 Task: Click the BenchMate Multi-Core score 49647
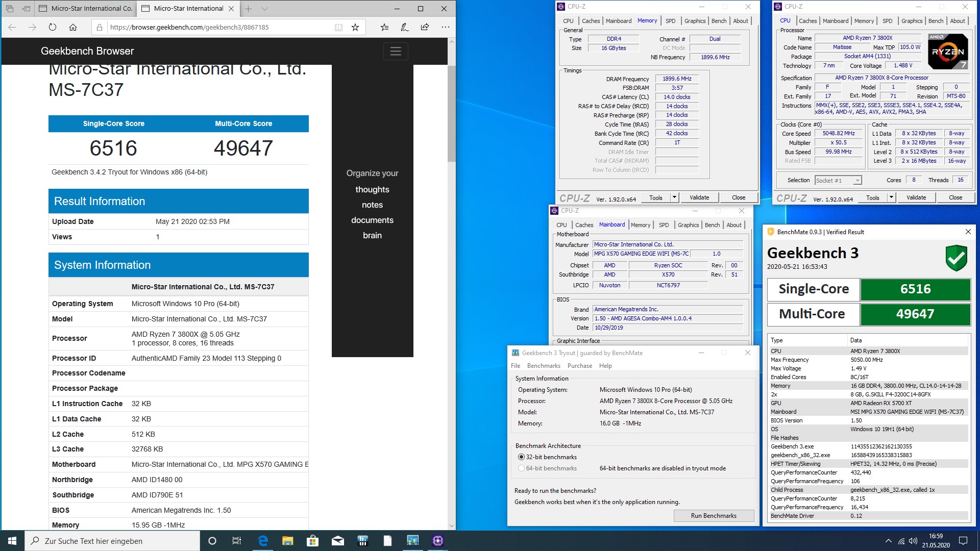point(915,314)
